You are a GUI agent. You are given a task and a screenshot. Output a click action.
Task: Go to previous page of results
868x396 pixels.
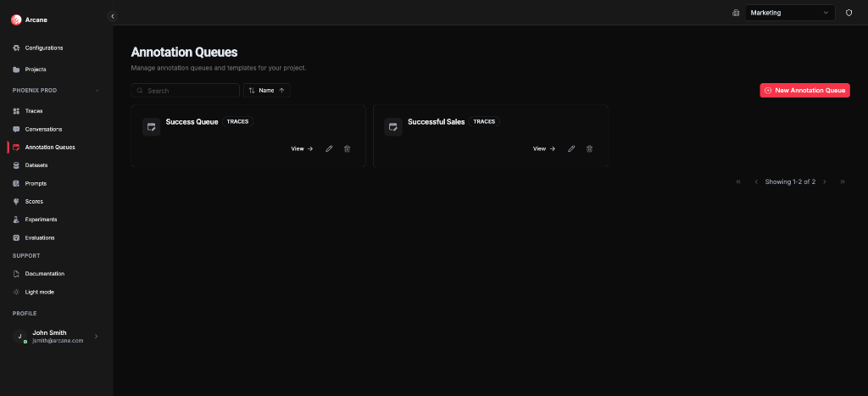(x=756, y=181)
